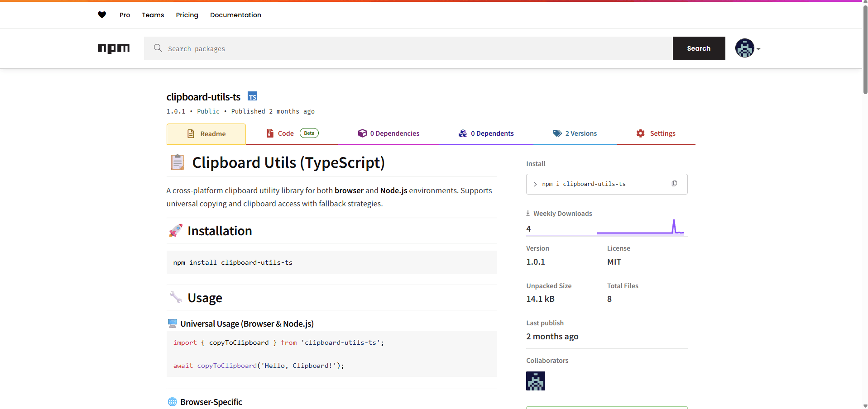Screen dimensions: 868x409
Task: Click the magnifying glass search icon
Action: (x=158, y=48)
